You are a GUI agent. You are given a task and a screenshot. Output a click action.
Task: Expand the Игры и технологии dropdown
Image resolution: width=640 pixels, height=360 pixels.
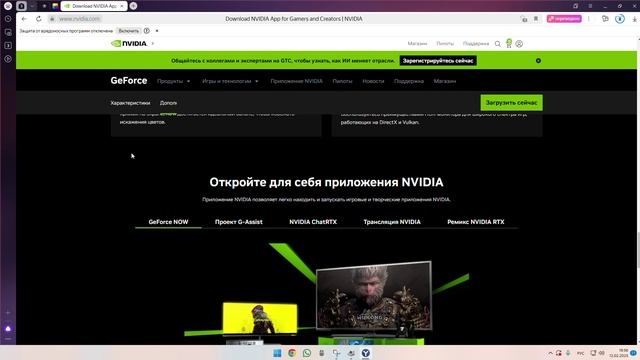[x=230, y=81]
